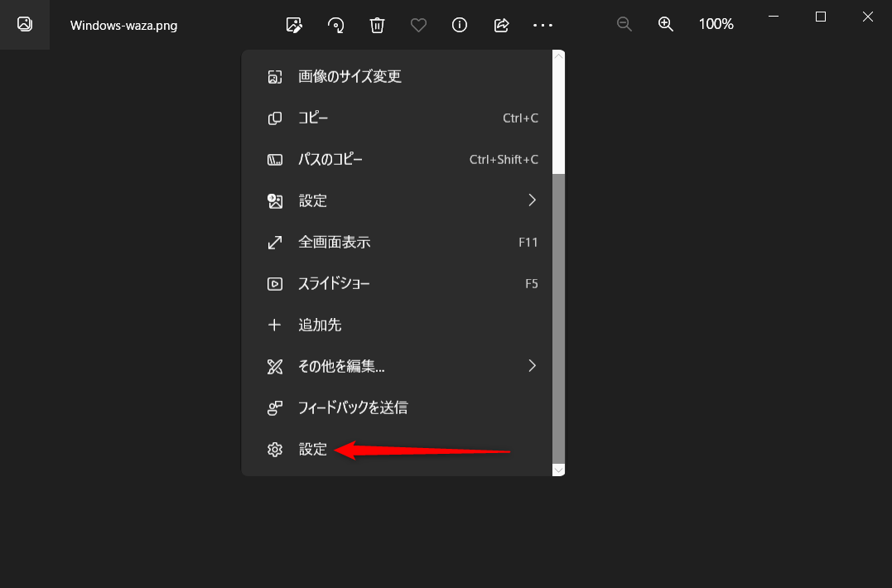Choose コピー in the menu
Image resolution: width=892 pixels, height=588 pixels.
(x=313, y=118)
